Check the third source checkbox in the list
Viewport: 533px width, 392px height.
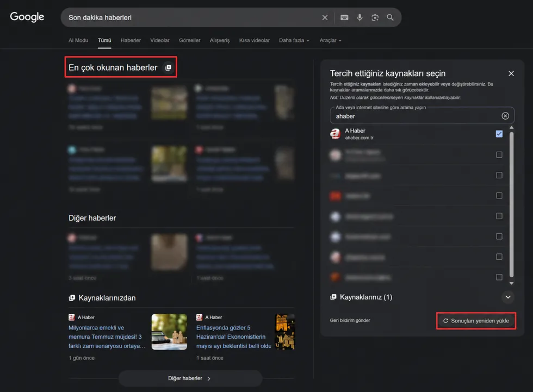point(499,175)
